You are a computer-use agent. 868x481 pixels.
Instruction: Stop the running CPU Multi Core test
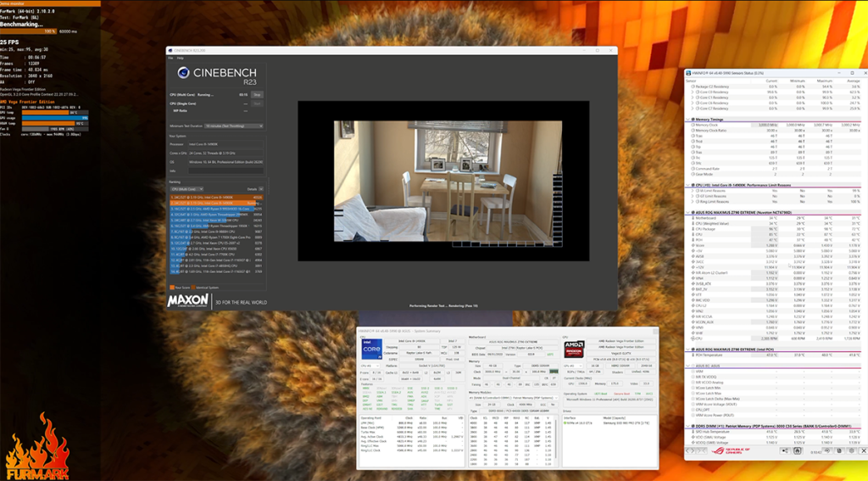pos(257,95)
